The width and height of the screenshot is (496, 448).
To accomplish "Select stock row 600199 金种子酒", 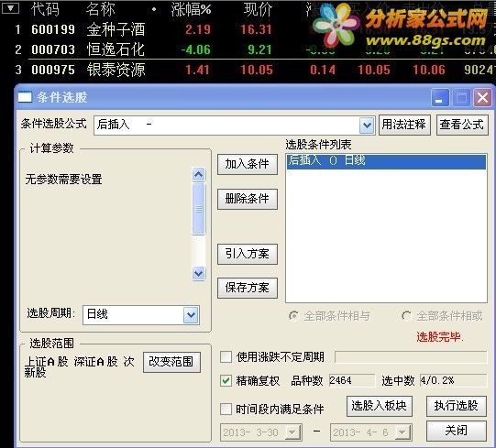I will point(248,29).
